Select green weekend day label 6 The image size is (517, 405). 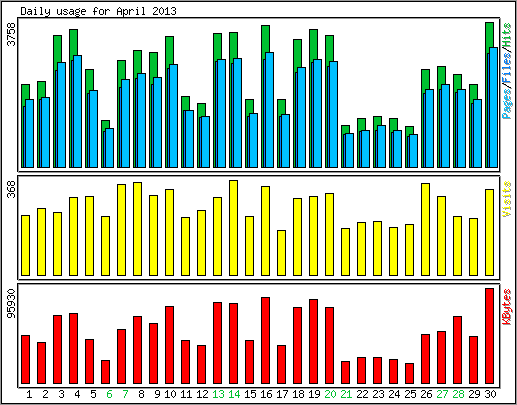pyautogui.click(x=109, y=394)
